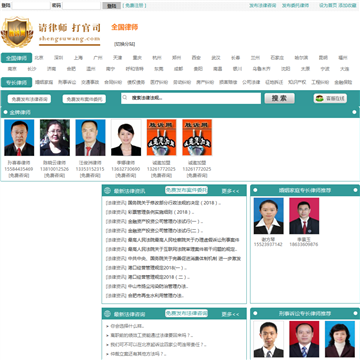The height and width of the screenshot is (360, 360).
Task: Click the 刑事诉讼专长律师推荐 panel heading
Action: 305,313
